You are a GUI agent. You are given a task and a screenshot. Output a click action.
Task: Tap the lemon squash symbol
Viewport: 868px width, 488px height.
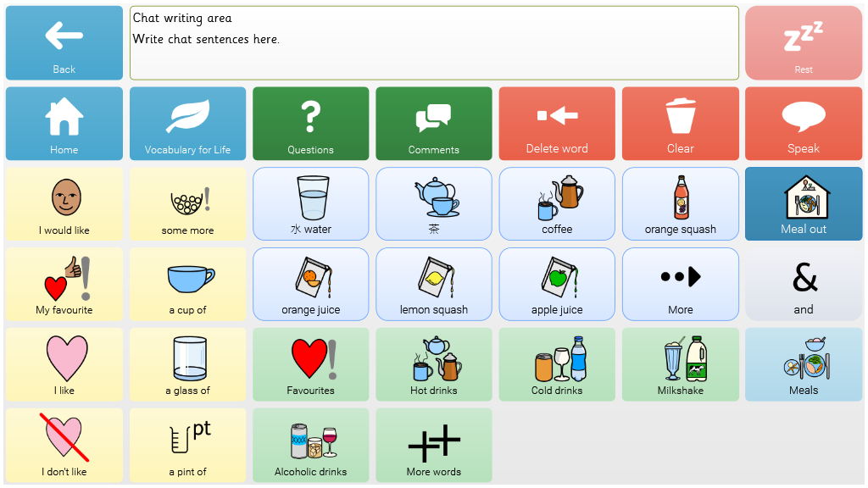[x=433, y=284]
